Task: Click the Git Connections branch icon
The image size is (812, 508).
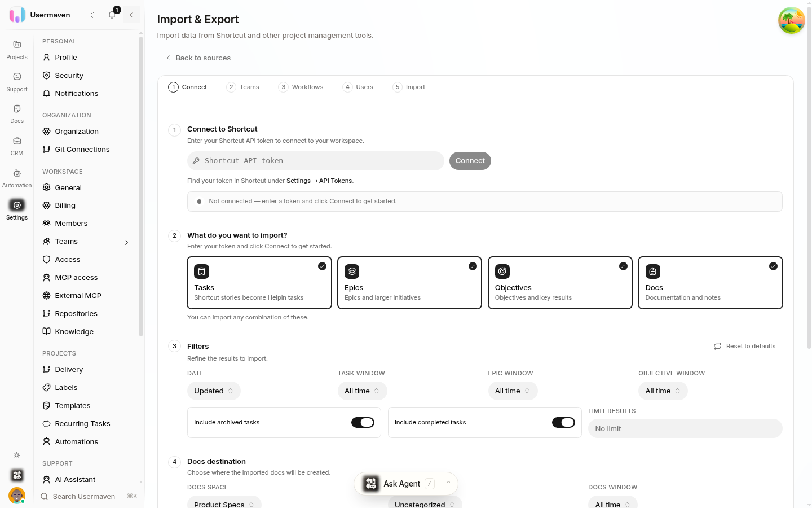Action: pyautogui.click(x=47, y=150)
